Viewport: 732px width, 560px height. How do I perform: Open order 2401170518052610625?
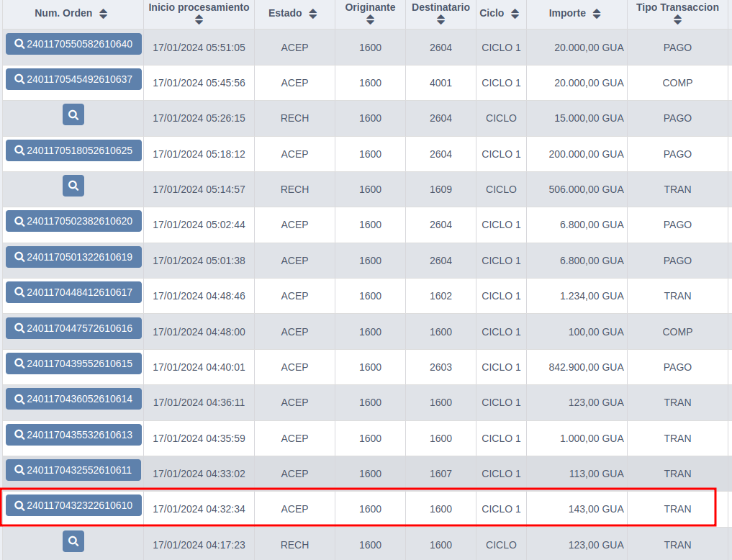point(73,150)
